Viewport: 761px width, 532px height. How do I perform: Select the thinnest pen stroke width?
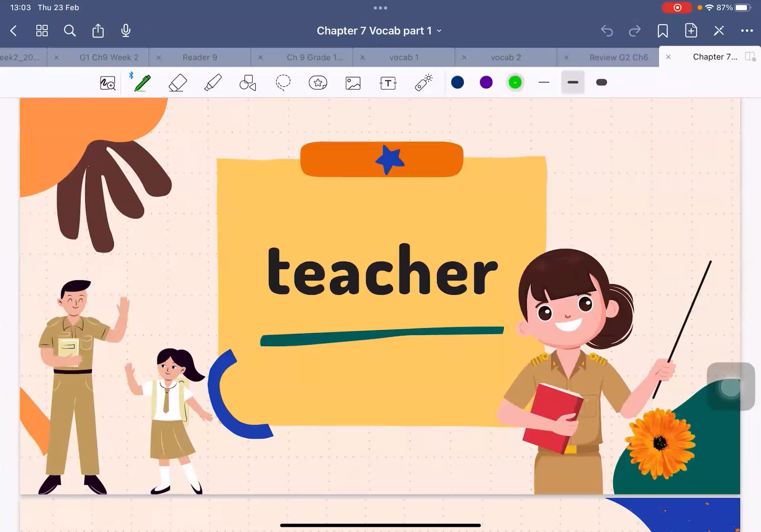tap(544, 82)
